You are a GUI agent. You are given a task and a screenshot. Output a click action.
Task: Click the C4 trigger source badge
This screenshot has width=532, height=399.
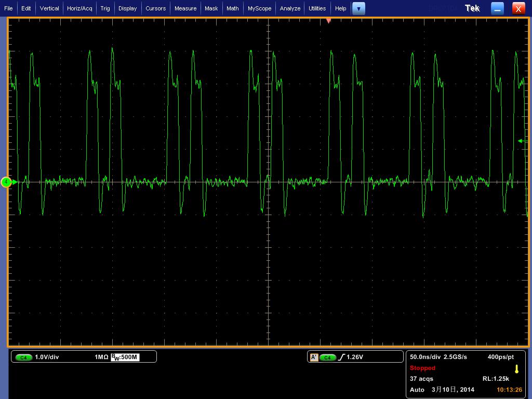(x=328, y=357)
